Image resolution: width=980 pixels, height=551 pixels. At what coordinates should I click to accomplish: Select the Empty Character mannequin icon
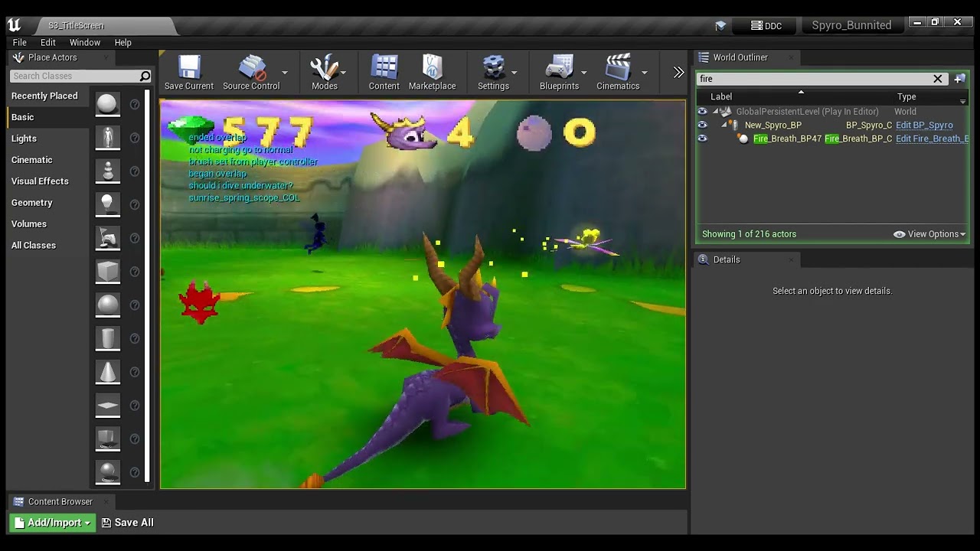tap(108, 138)
